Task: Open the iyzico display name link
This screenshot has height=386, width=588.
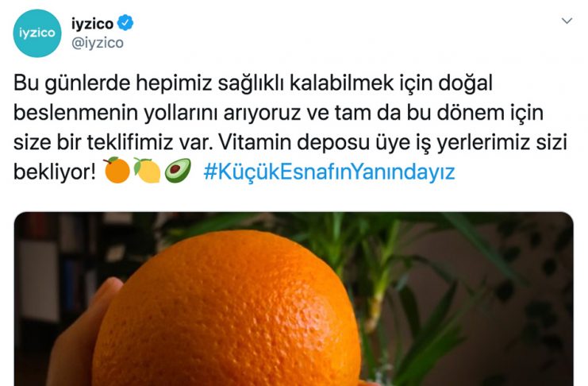Action: point(92,24)
